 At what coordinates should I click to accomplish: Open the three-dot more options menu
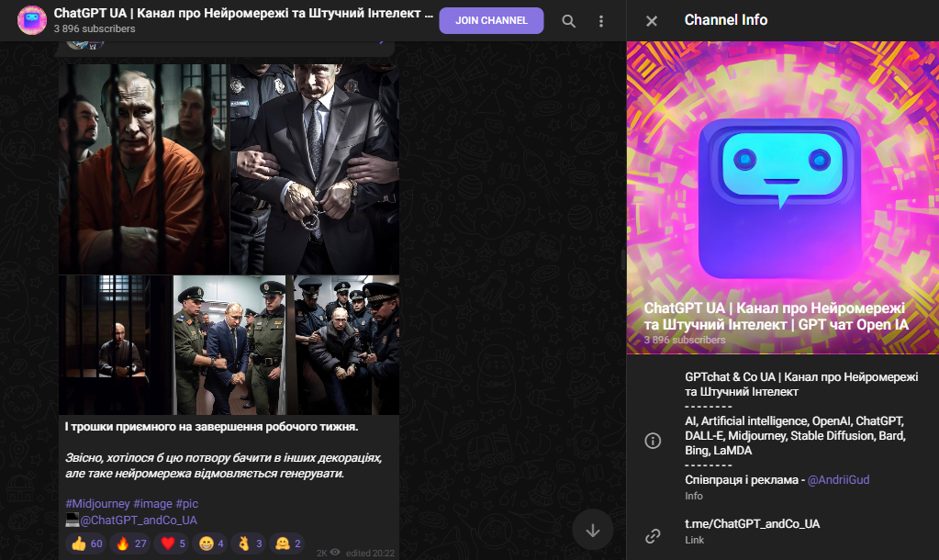click(x=601, y=21)
